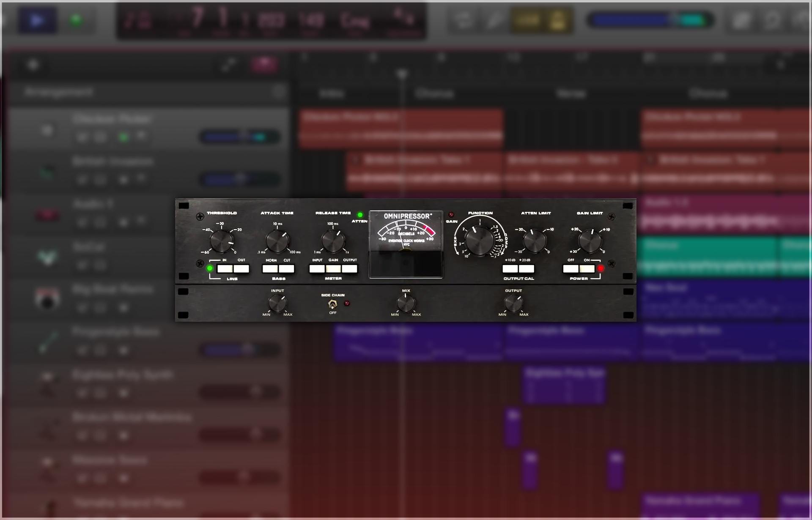The image size is (812, 520).
Task: Flip the SIDE CHAIN toggle switch
Action: pos(333,304)
